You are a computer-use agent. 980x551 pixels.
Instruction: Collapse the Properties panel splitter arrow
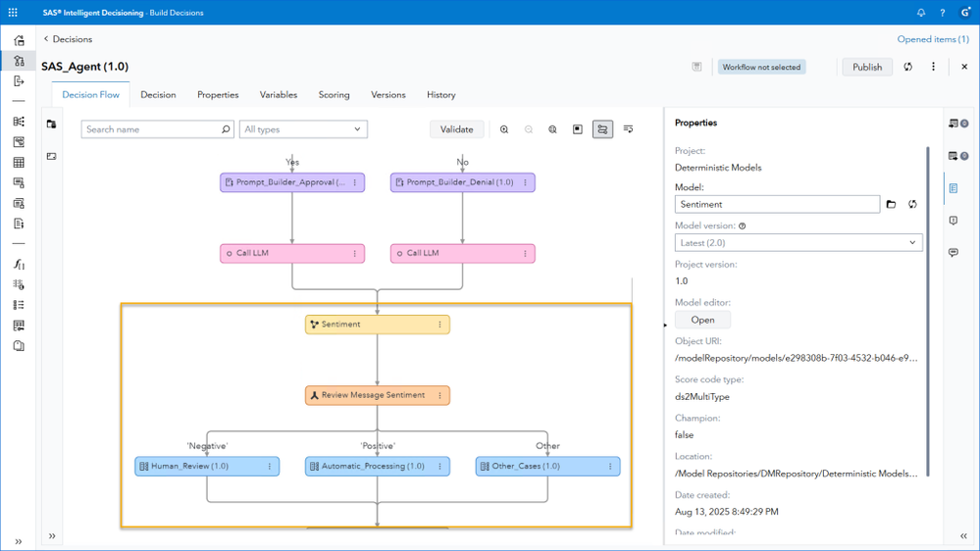(665, 325)
